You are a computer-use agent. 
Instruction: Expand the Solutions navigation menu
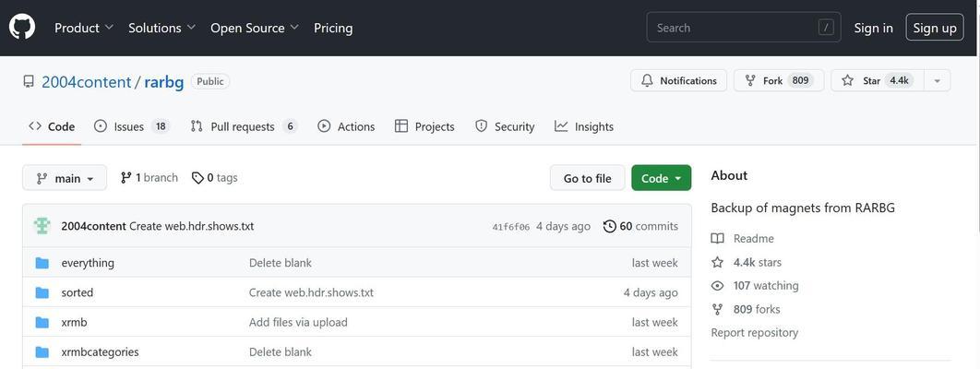click(x=161, y=28)
